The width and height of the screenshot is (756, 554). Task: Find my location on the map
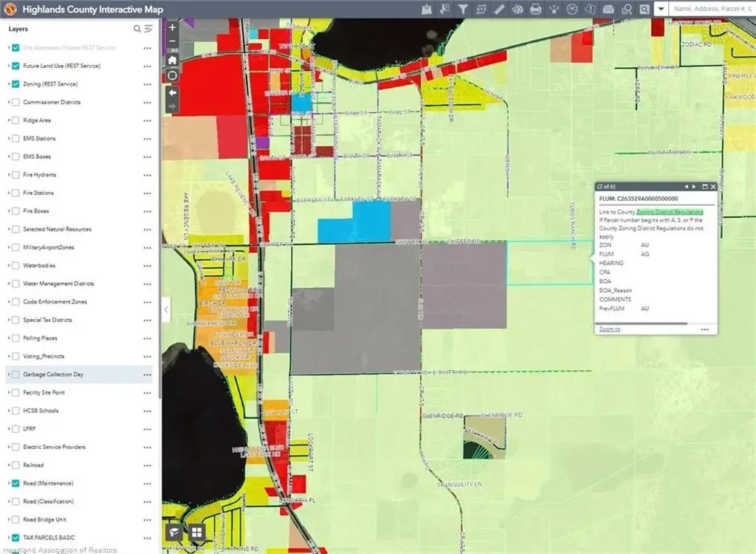click(172, 76)
